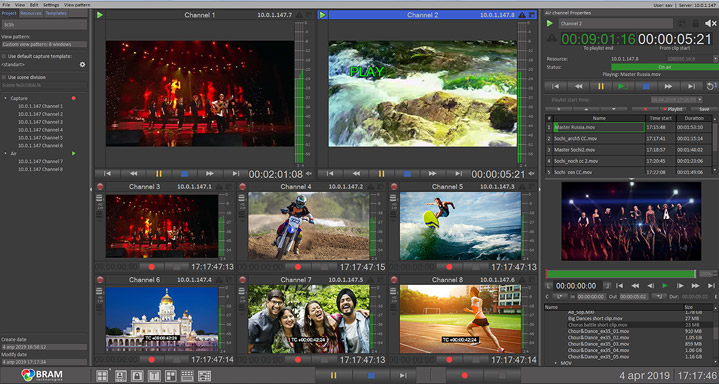Collapse the Air tree group
Screen dimensions: 719x384
point(5,153)
